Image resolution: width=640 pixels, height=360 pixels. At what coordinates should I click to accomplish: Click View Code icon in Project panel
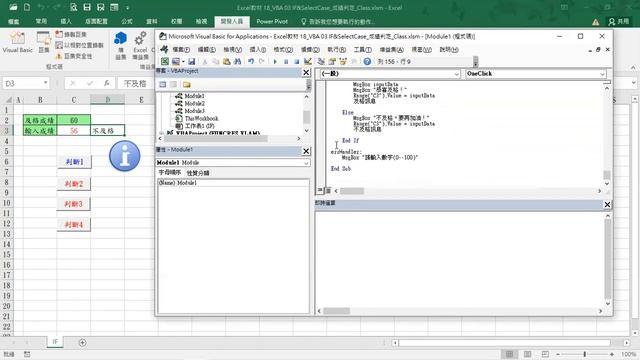pos(163,84)
